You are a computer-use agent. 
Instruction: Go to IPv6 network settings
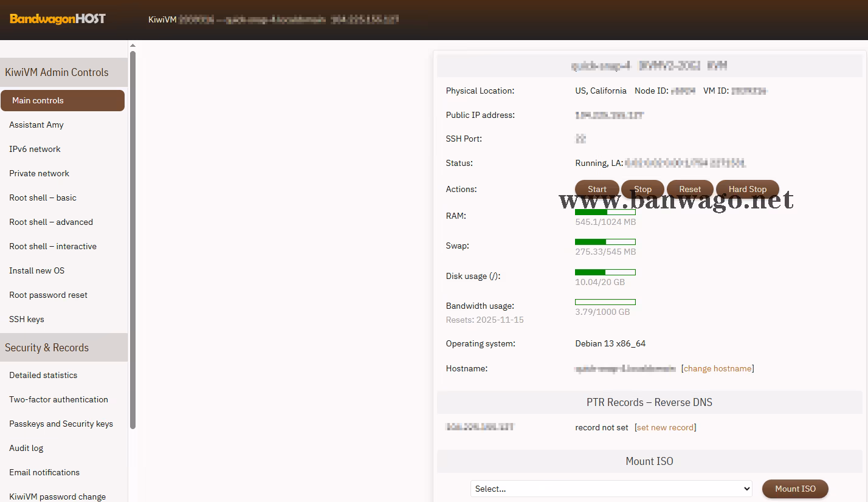tap(35, 149)
